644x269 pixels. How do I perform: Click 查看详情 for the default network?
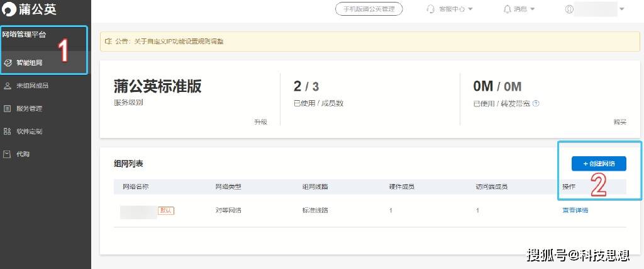coord(575,210)
